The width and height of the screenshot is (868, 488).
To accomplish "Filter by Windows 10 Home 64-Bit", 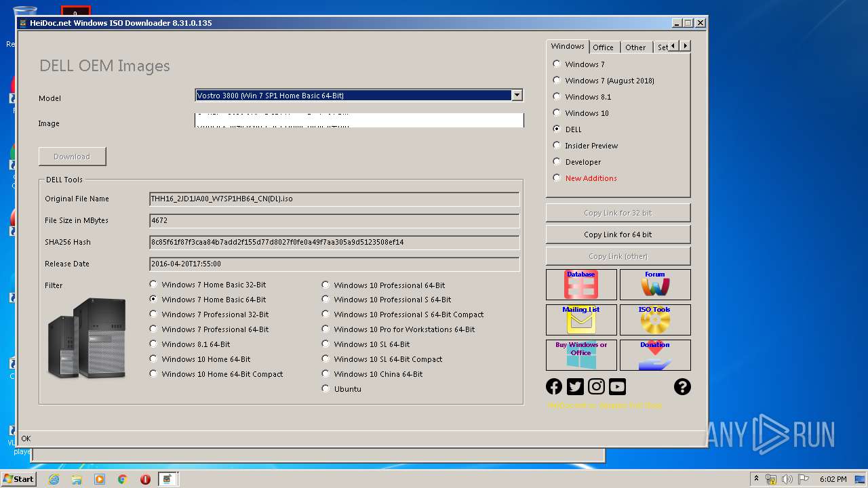I will coord(200,359).
